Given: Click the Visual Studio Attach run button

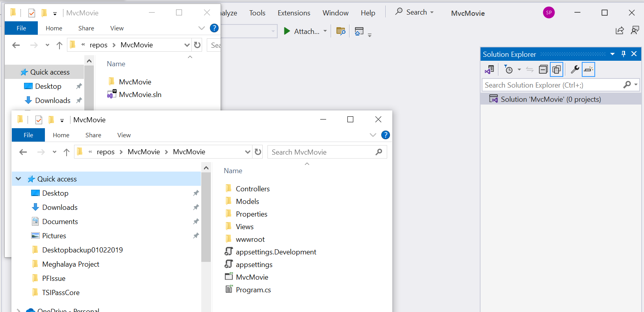Looking at the screenshot, I should [302, 31].
